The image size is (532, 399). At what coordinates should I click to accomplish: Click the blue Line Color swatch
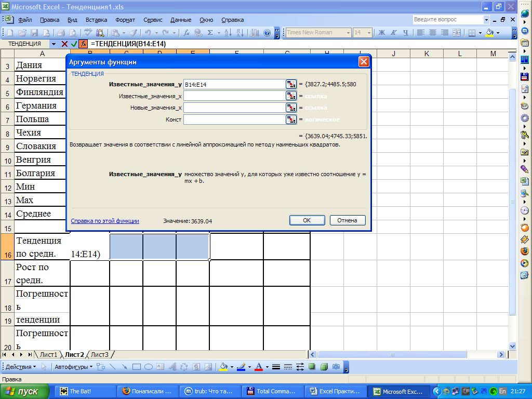[x=241, y=367]
